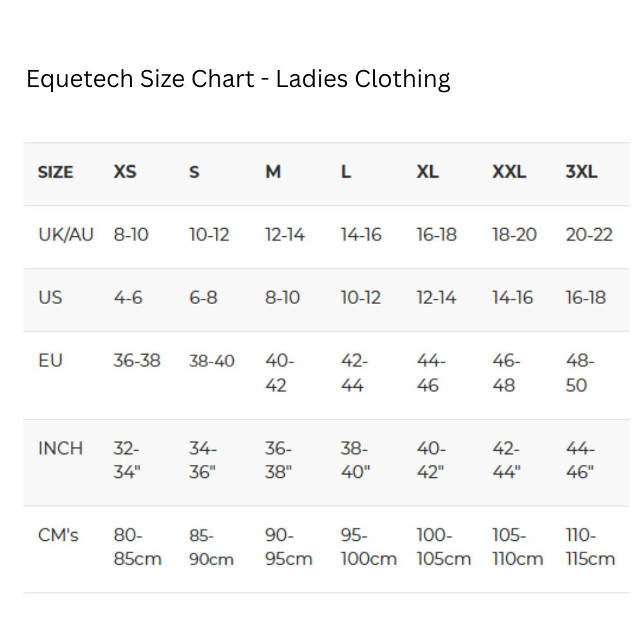Viewport: 644px width, 644px height.
Task: Click the UK/AU row label
Action: pos(66,235)
